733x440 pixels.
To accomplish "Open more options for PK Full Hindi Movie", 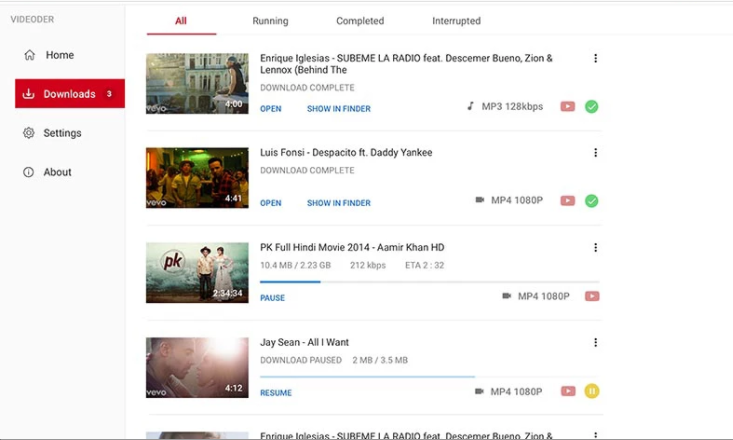I will click(x=596, y=247).
